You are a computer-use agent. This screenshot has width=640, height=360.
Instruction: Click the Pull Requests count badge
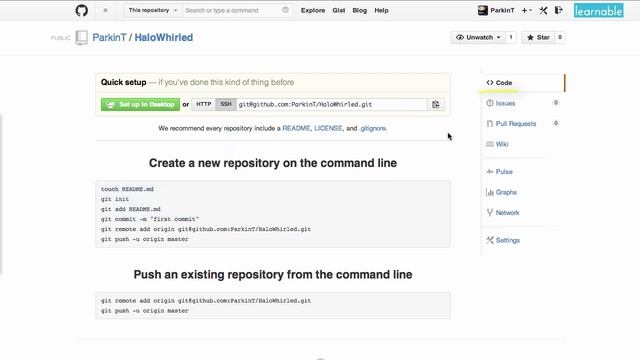tap(556, 123)
